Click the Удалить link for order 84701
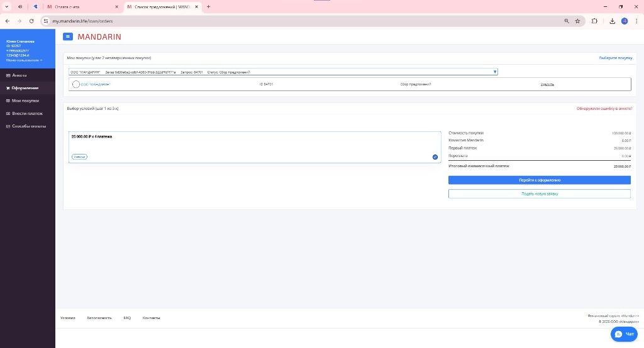Viewport: 644px width, 348px height. [547, 84]
